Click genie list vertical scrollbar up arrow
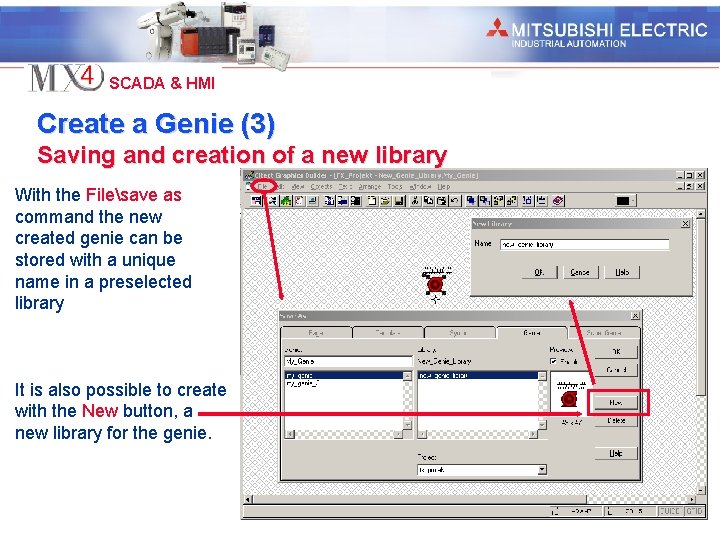Screen dimensions: 720x540 click(407, 376)
